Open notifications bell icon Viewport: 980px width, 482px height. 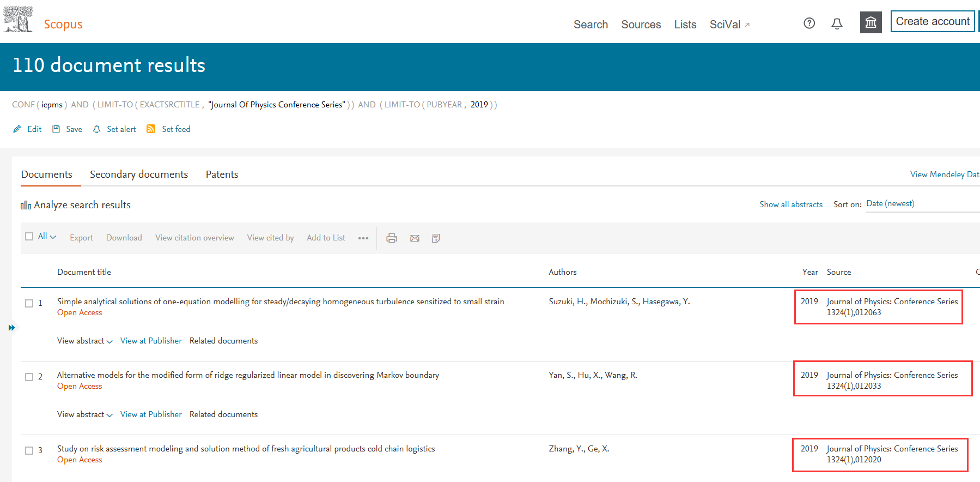[x=837, y=23]
